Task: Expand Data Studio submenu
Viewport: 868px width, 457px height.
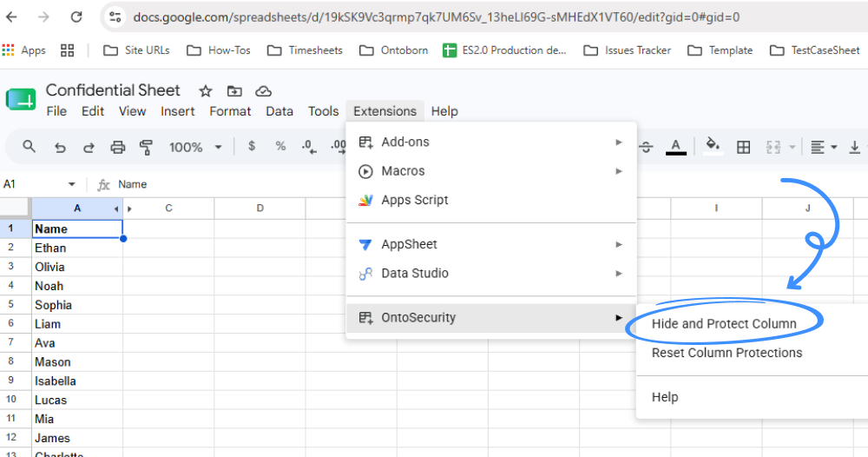Action: (x=491, y=273)
